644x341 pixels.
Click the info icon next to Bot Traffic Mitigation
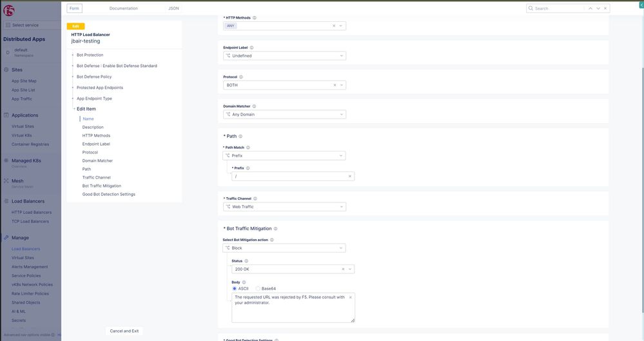tap(275, 229)
